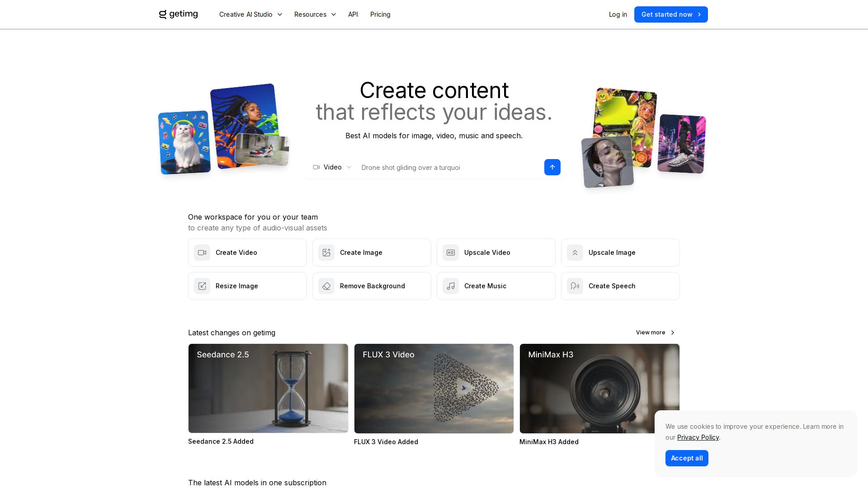This screenshot has height=488, width=868.
Task: Open the Video type dropdown in prompt bar
Action: (332, 167)
